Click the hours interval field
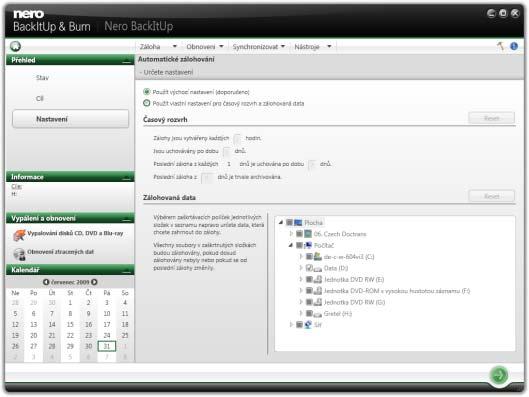Viewport: 529px width, 397px height. [238, 138]
